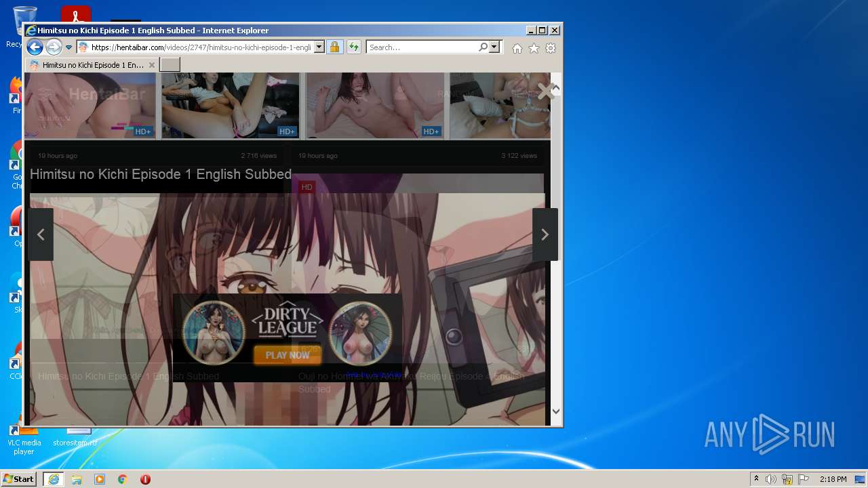Open the Windows Start menu
This screenshot has height=488, width=868.
click(18, 479)
